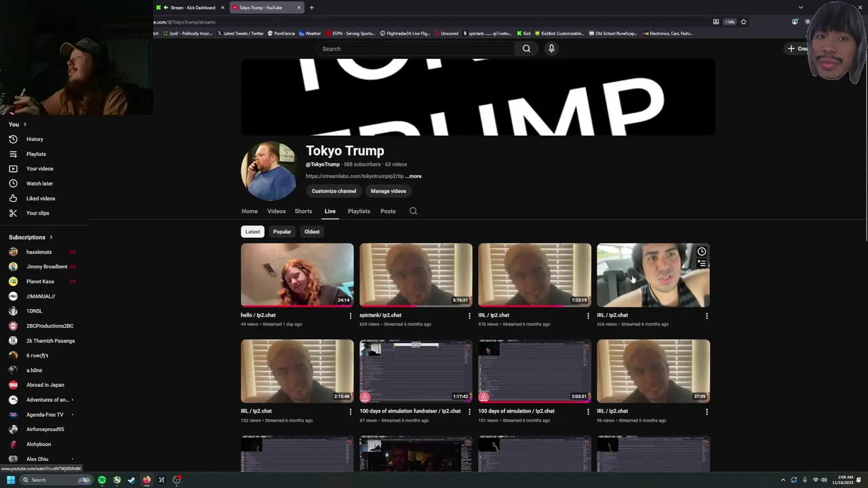The height and width of the screenshot is (488, 868).
Task: Open the Weather bookmark
Action: coord(310,33)
